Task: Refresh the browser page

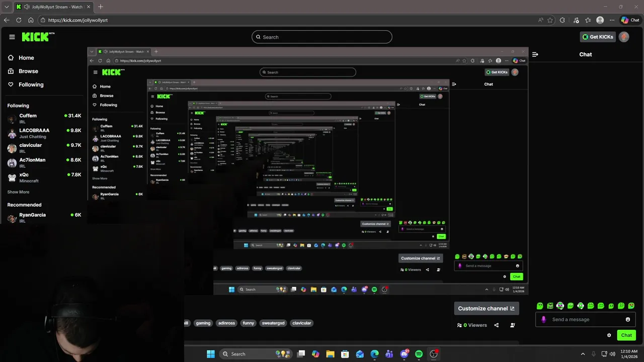Action: tap(19, 20)
